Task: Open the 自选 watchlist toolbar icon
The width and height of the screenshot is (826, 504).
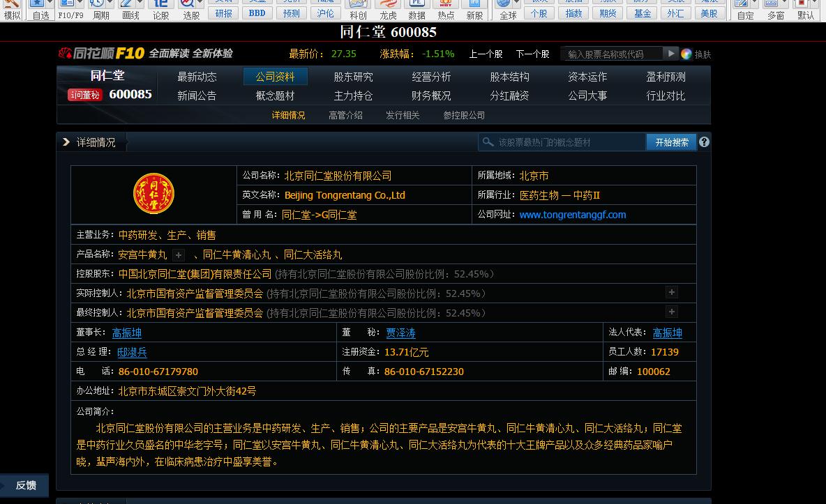Action: pyautogui.click(x=40, y=6)
